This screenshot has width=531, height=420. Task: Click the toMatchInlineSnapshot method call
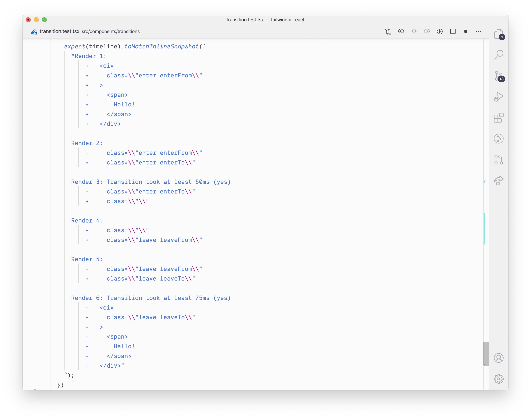click(161, 47)
